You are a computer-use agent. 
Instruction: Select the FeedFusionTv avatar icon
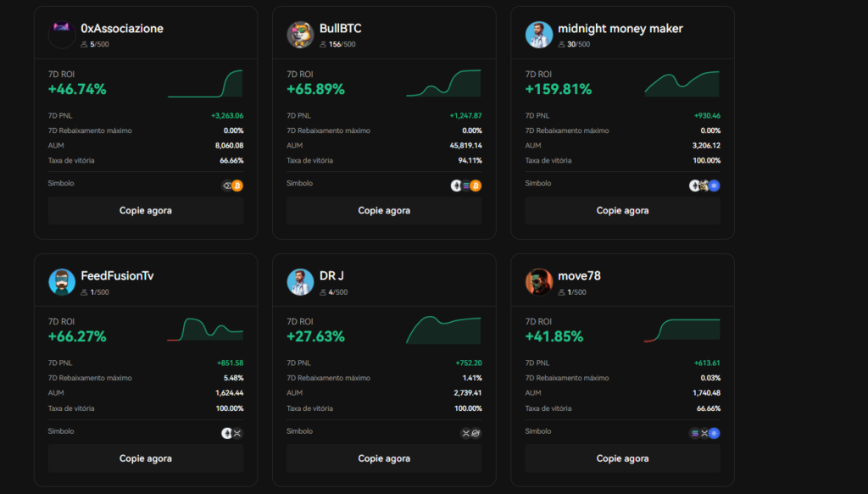[x=62, y=282]
